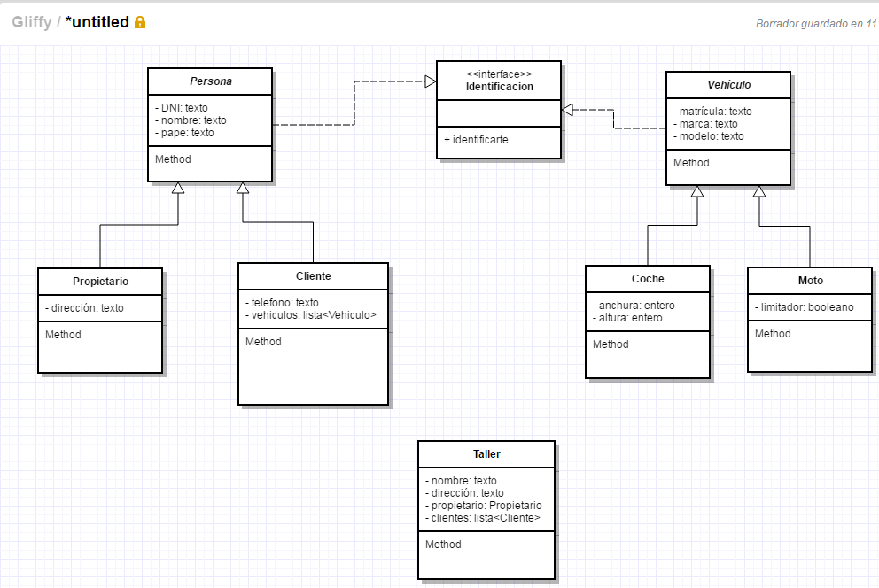
Task: Select the '- dirección: texto' attribute in Taller
Action: tap(464, 492)
